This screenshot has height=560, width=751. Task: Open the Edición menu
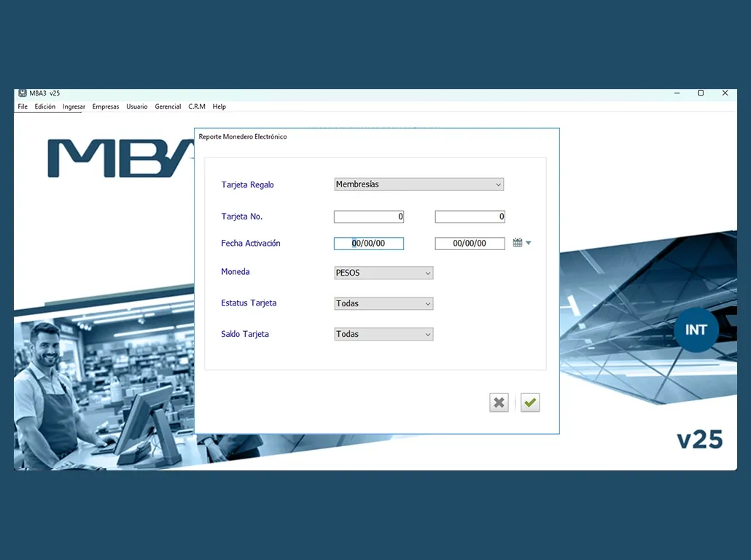click(45, 106)
